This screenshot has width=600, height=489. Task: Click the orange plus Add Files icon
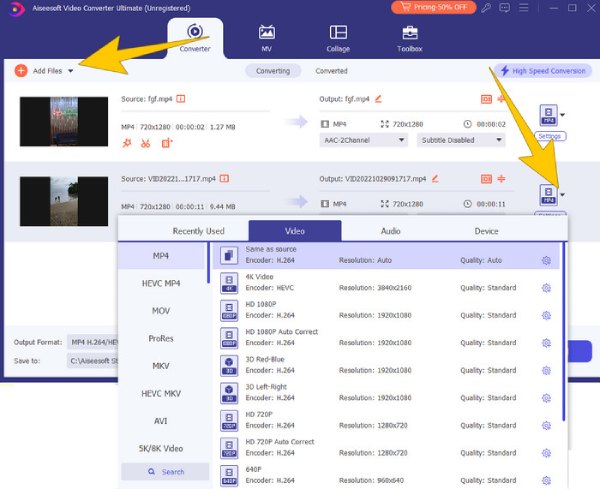[21, 71]
